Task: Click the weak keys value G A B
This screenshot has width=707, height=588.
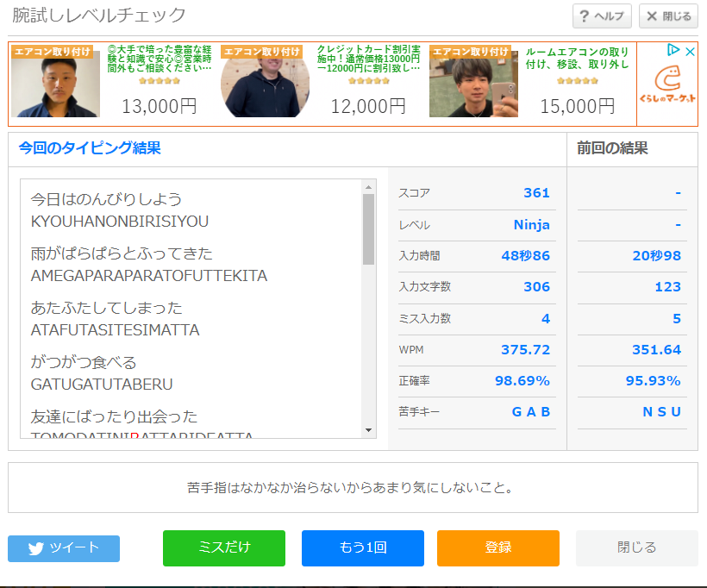Action: point(531,412)
